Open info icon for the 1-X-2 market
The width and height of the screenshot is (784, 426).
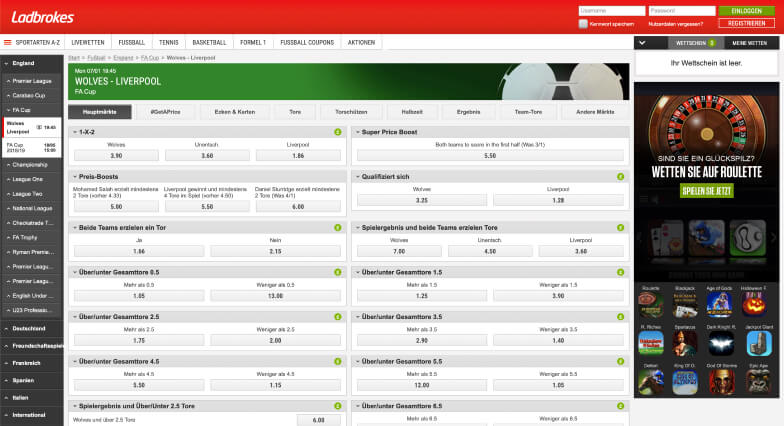click(338, 132)
